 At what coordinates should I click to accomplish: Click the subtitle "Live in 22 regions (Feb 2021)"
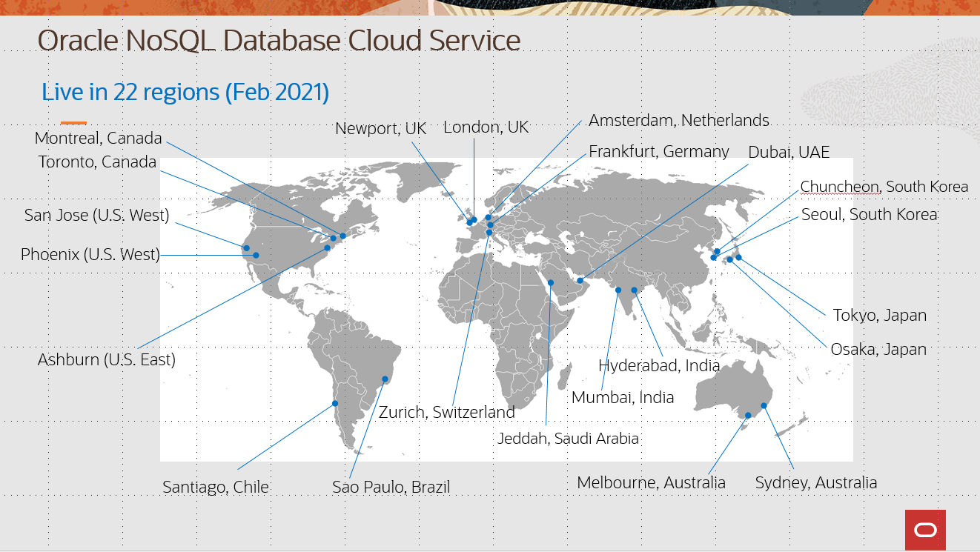[x=185, y=93]
